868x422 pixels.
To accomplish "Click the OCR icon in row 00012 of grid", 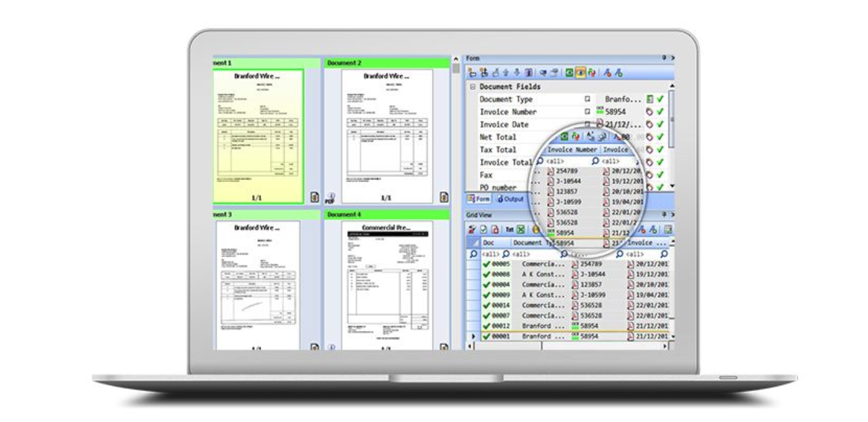I will click(575, 325).
